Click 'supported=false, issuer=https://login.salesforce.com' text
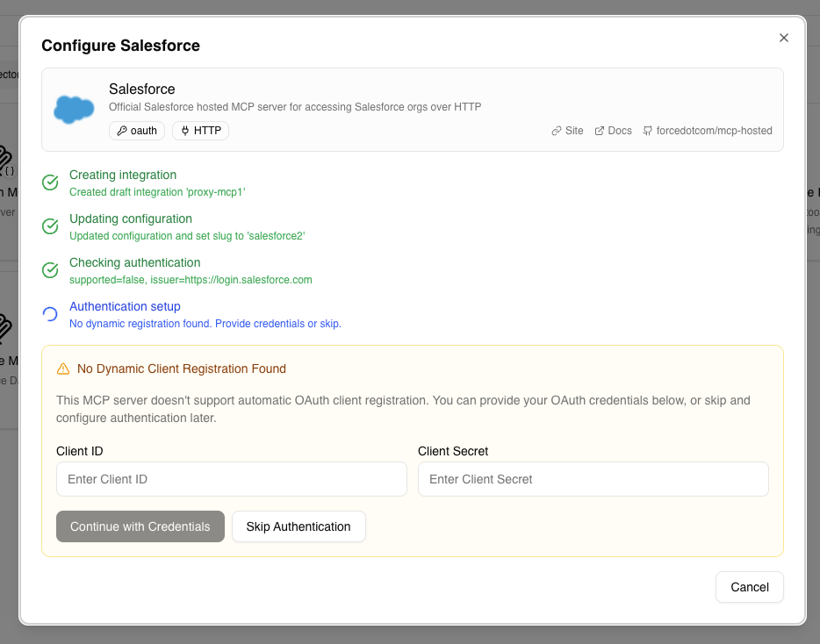The image size is (820, 644). click(x=191, y=280)
